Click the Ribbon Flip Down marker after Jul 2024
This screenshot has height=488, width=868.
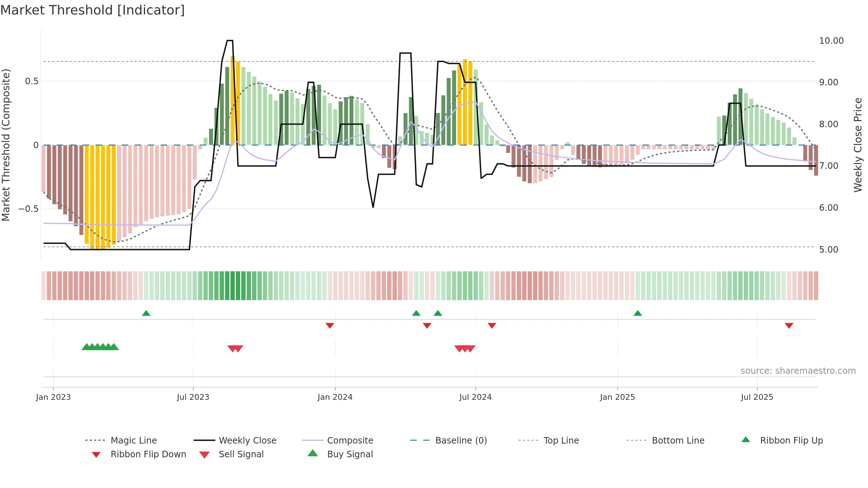pos(492,326)
